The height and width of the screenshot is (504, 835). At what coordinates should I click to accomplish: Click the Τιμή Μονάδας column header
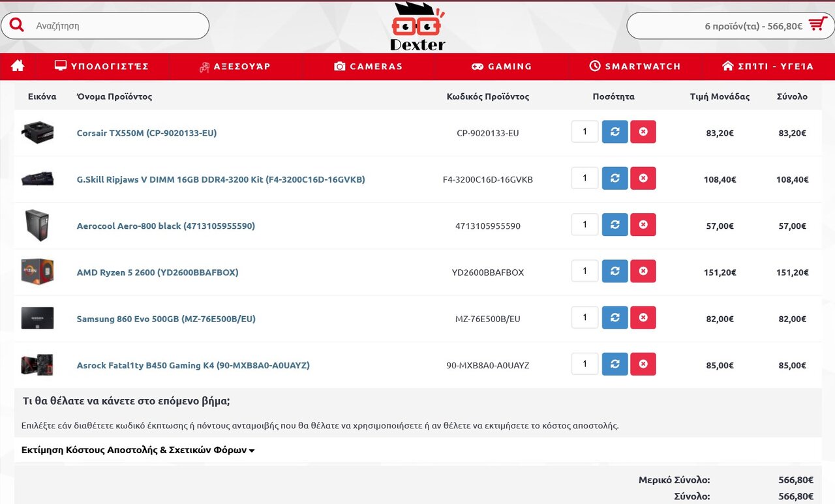(720, 96)
